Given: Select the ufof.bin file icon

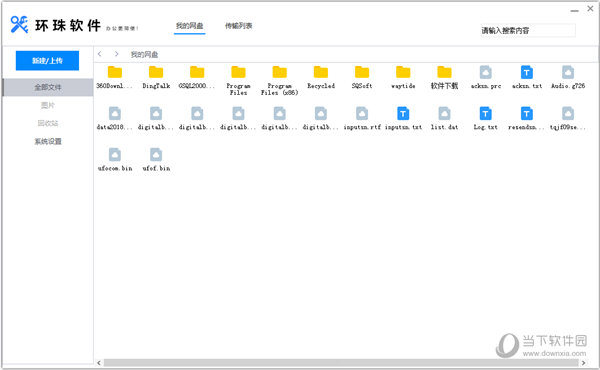Looking at the screenshot, I should [x=156, y=155].
